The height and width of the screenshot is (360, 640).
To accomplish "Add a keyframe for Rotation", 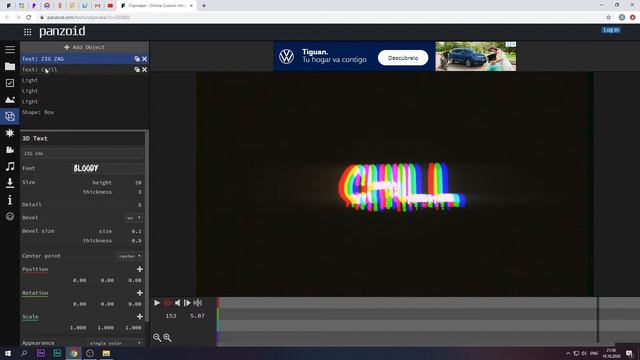I will 140,293.
